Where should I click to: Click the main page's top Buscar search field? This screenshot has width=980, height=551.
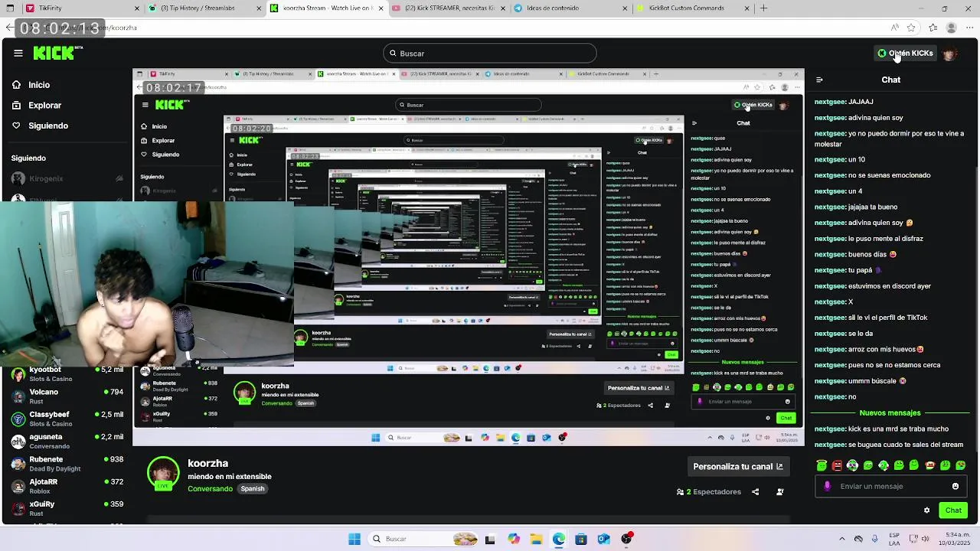pos(490,54)
